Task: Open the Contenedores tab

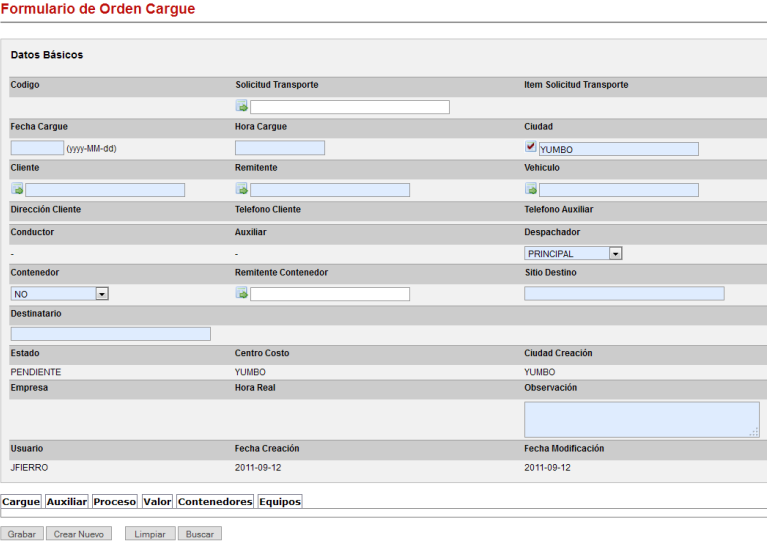Action: click(215, 502)
